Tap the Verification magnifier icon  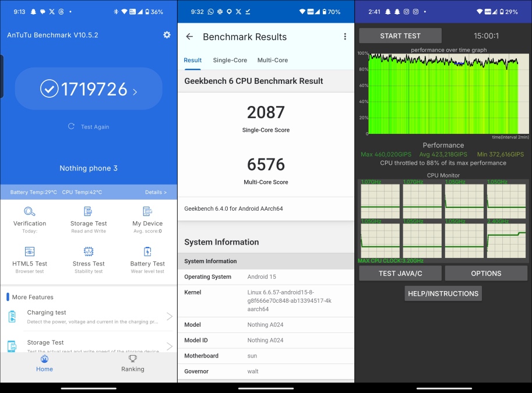pos(30,211)
